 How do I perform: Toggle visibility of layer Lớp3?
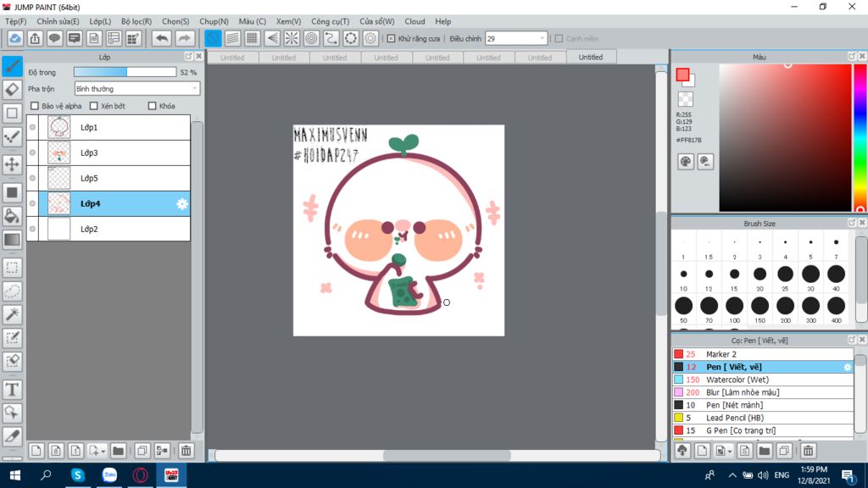(33, 152)
